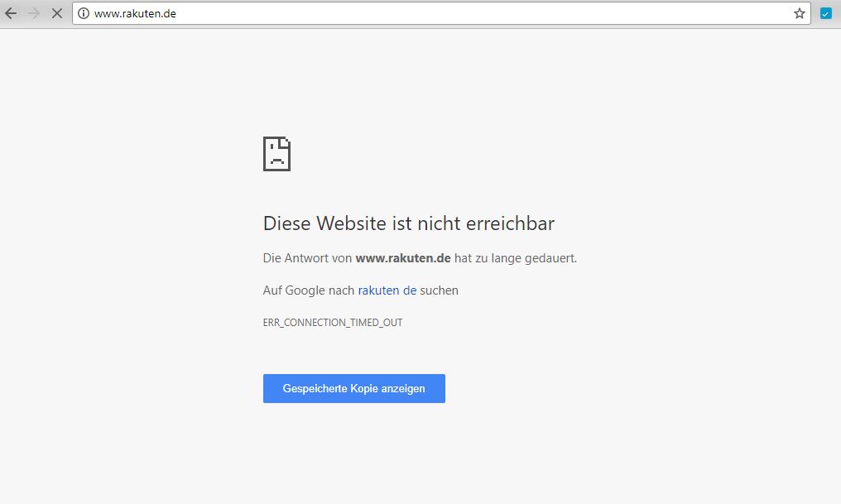Open the blue checkmark extension

[826, 13]
